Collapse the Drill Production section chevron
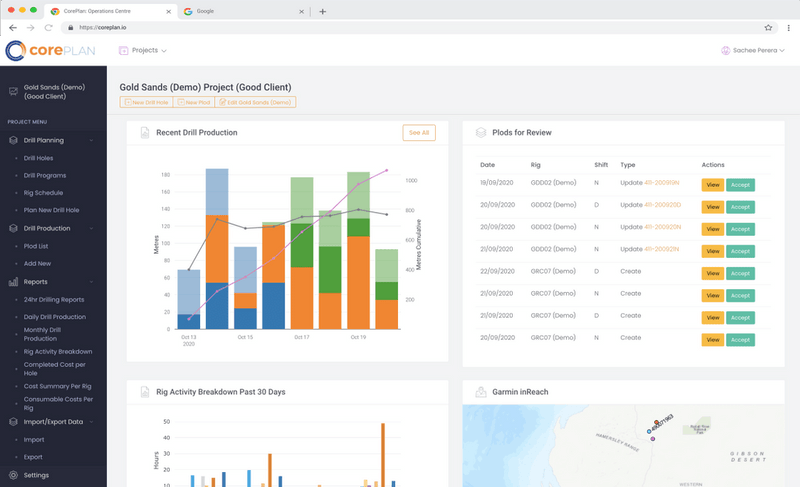This screenshot has width=800, height=487. point(91,228)
